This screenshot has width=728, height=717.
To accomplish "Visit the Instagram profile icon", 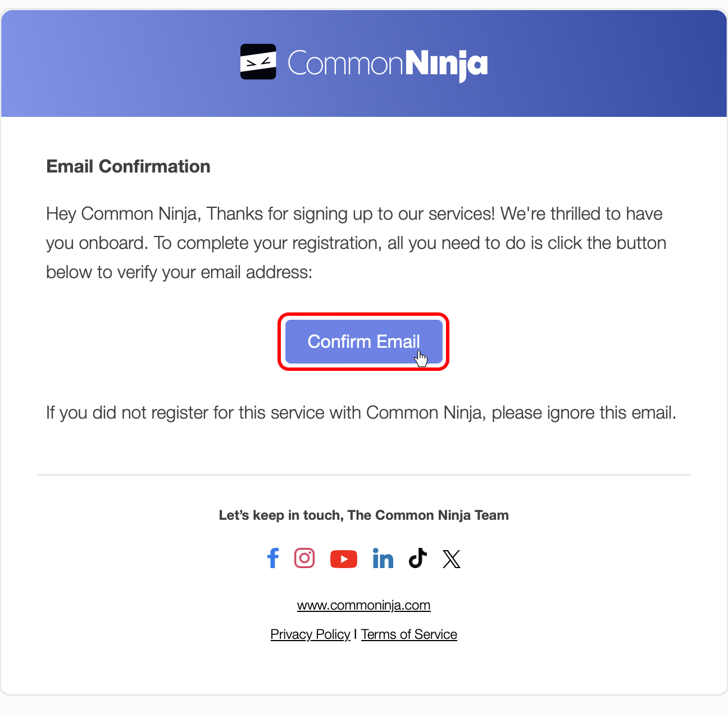I will 304,558.
